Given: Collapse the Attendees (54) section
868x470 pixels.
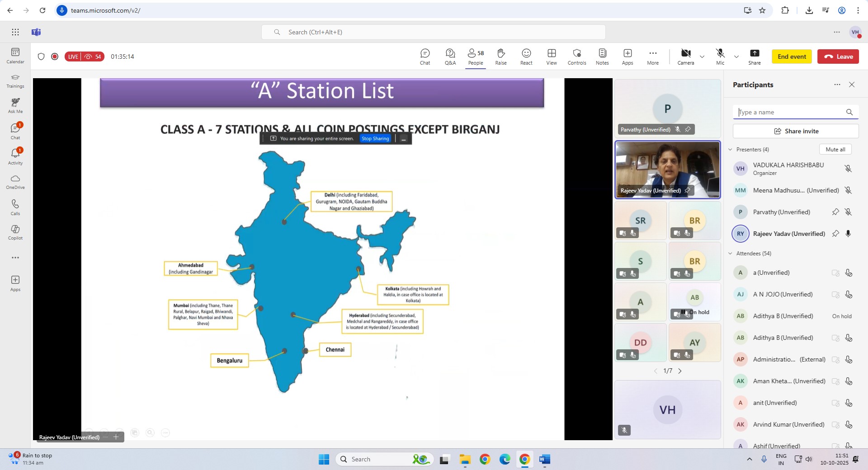Looking at the screenshot, I should [730, 254].
